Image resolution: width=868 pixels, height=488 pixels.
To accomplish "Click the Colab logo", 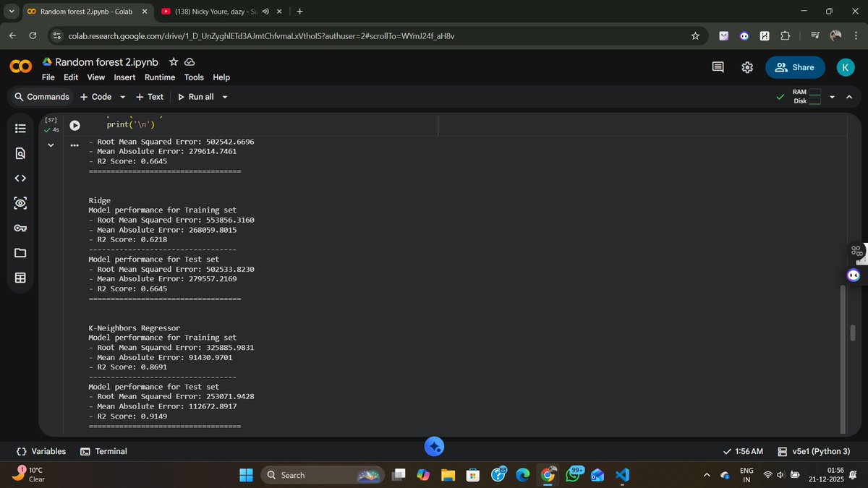I will (x=20, y=67).
